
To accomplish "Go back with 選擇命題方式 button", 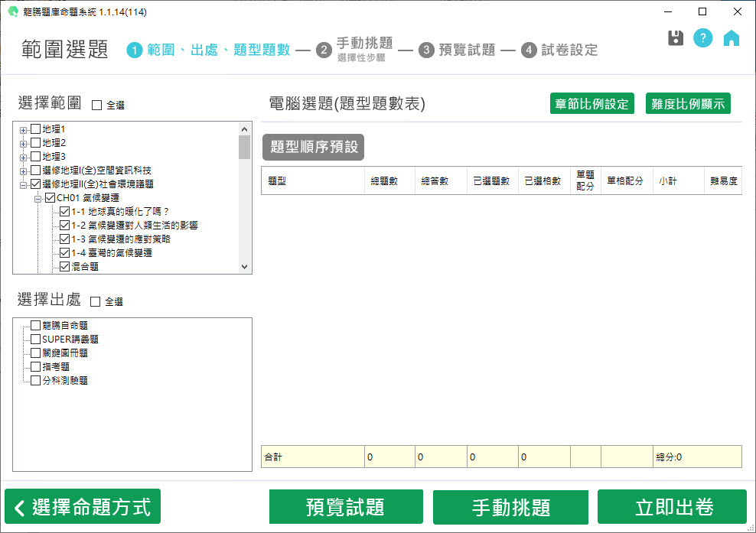I will point(83,507).
